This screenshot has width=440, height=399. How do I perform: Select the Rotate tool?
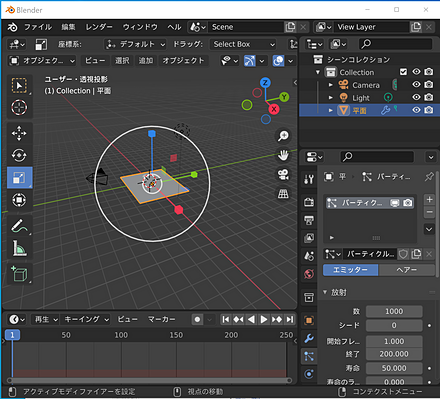click(x=19, y=155)
